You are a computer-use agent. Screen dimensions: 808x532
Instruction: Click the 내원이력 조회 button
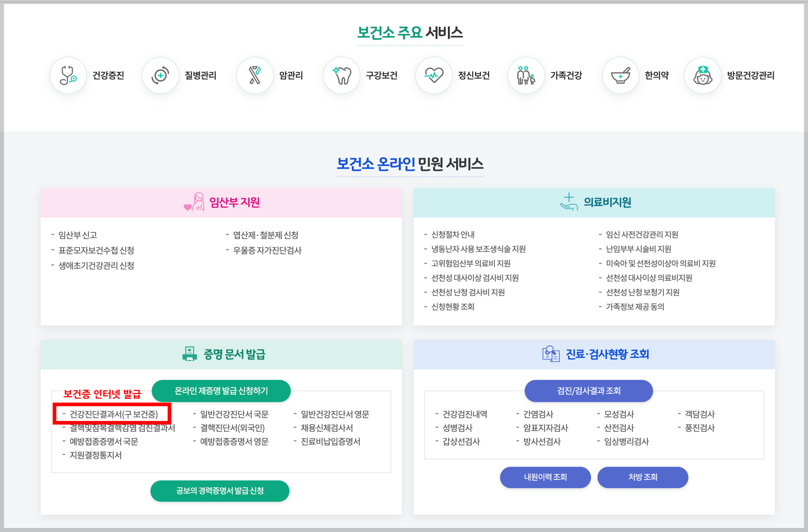(545, 477)
